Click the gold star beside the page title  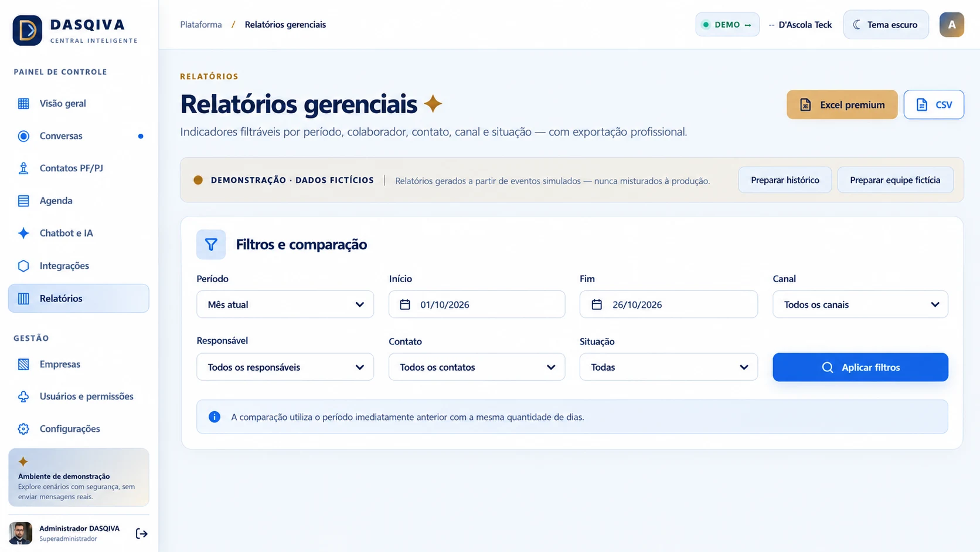click(x=433, y=104)
